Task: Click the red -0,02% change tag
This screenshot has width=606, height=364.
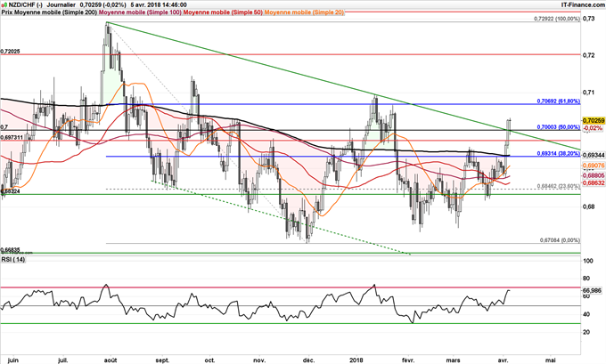Action: pos(592,128)
